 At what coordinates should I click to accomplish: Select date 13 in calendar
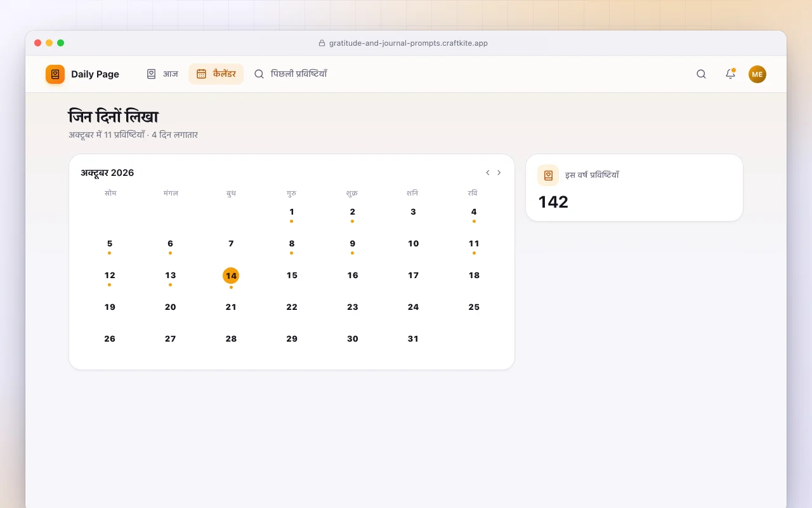(x=171, y=277)
